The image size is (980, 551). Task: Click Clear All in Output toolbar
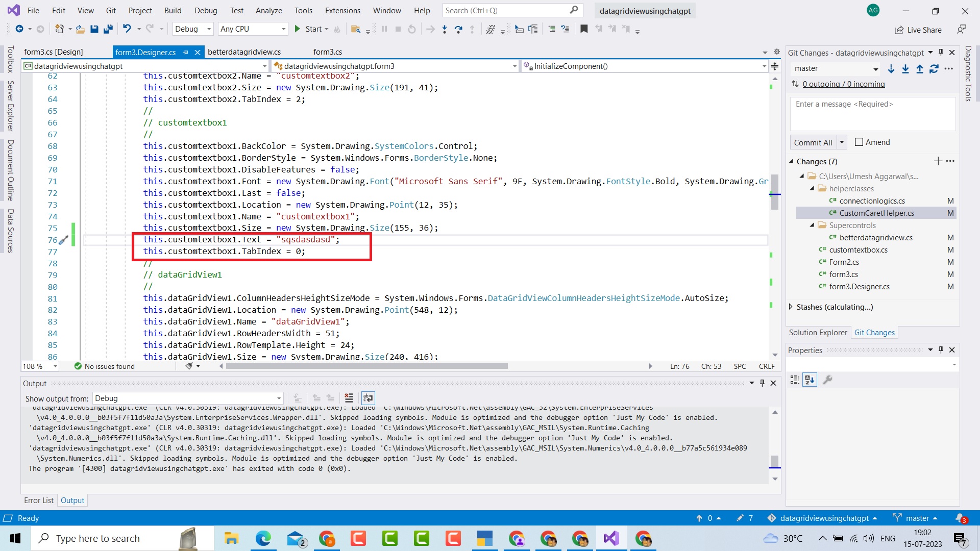[349, 398]
